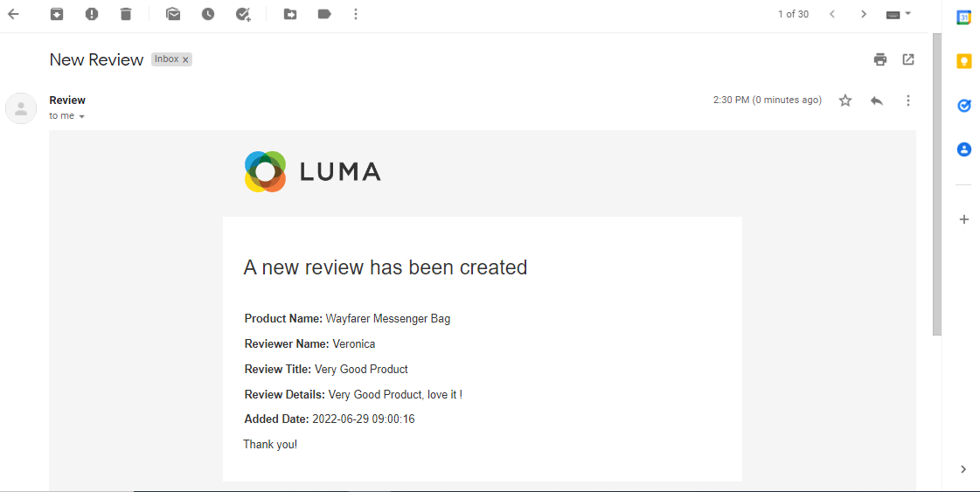Open Google Keep in side panel
Screen dimensions: 980x492
[964, 61]
